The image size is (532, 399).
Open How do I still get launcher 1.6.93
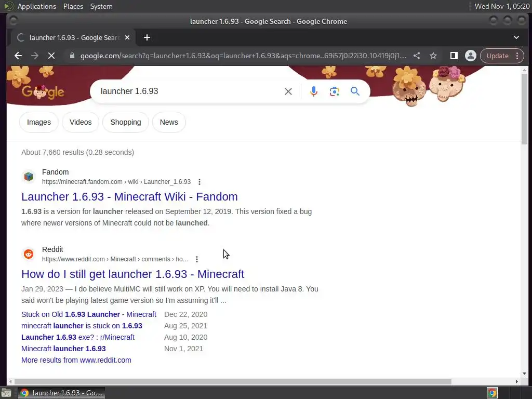coord(132,274)
